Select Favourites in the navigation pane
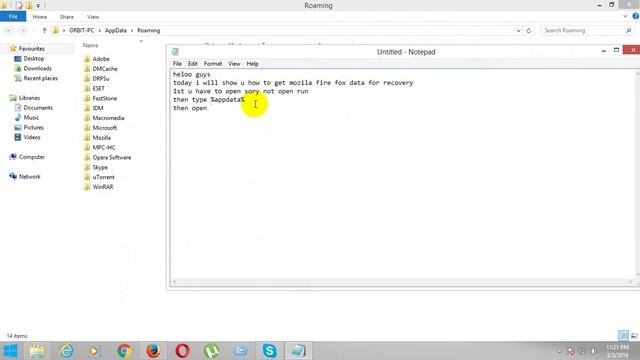Viewport: 640px width, 360px height. [x=31, y=49]
